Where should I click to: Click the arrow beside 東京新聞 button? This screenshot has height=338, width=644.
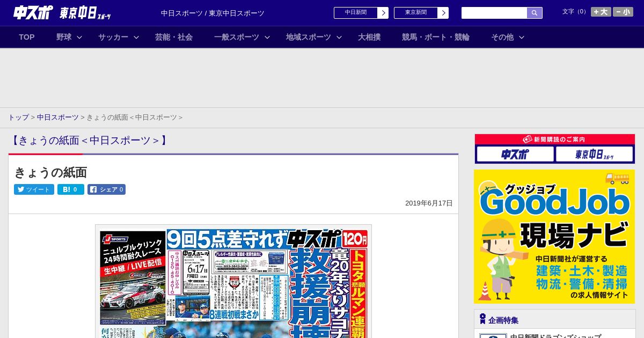pos(443,13)
